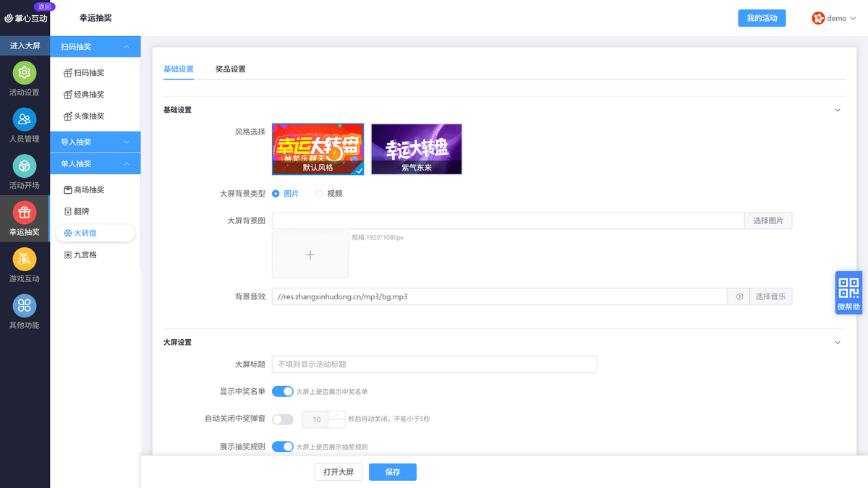Click the demo avatar icon
Image resolution: width=868 pixels, height=488 pixels.
[x=818, y=18]
